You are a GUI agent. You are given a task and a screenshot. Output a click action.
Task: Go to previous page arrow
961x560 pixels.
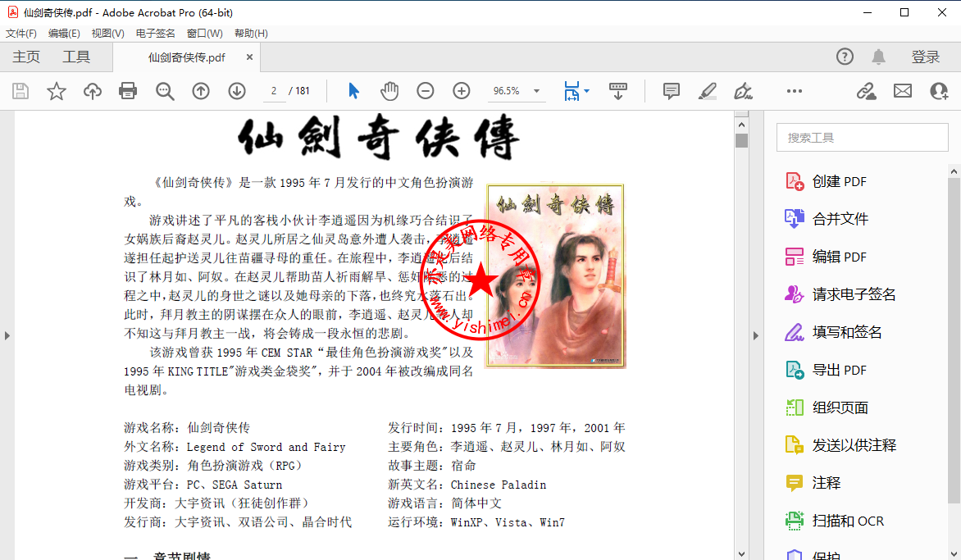click(x=200, y=91)
